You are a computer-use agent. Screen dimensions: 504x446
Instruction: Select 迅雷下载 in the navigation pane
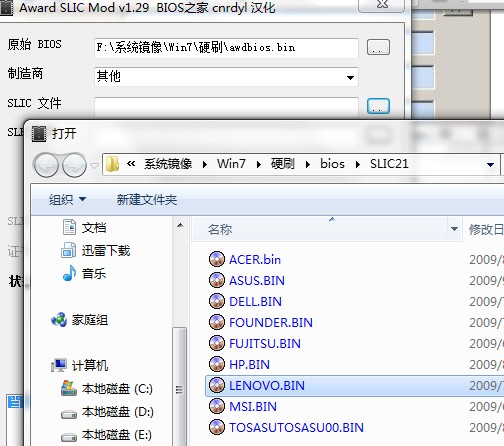tap(106, 250)
